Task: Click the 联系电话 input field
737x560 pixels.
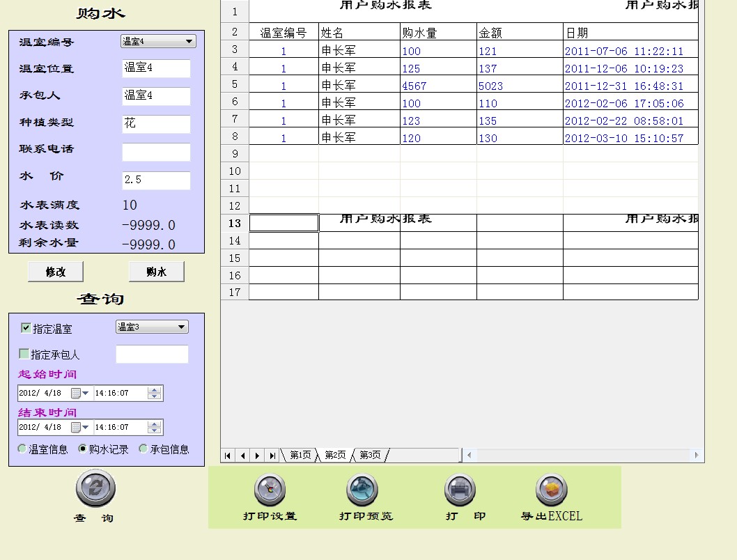Action: click(156, 152)
